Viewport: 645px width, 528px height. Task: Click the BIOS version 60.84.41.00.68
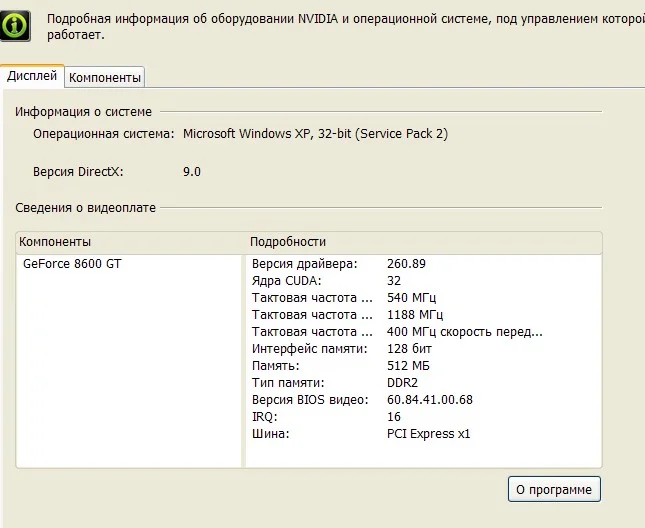(429, 400)
